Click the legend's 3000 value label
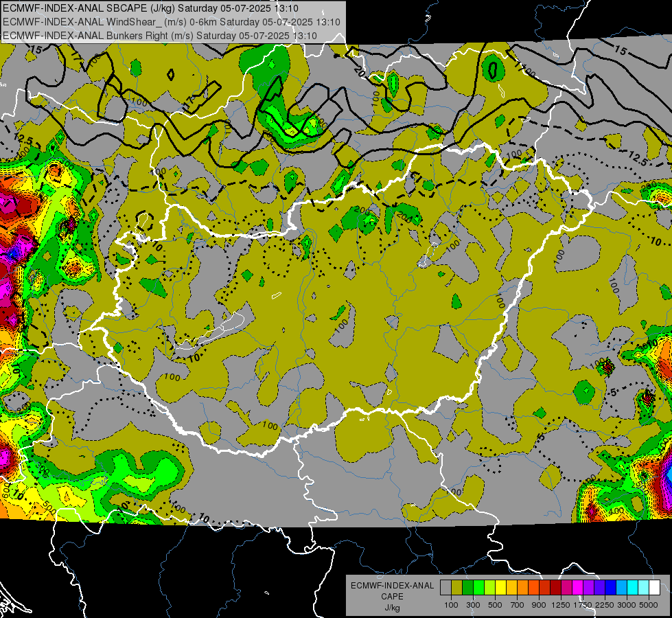 [x=627, y=605]
